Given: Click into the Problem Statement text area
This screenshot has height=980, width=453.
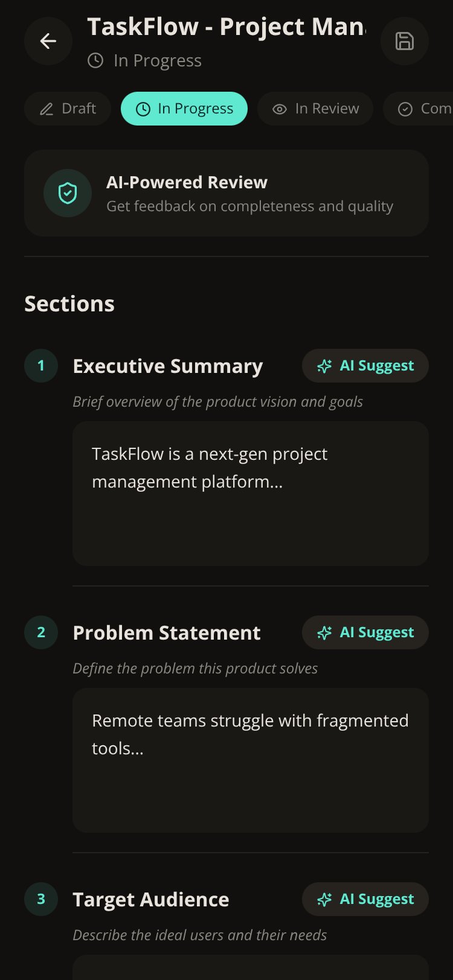Looking at the screenshot, I should [251, 760].
